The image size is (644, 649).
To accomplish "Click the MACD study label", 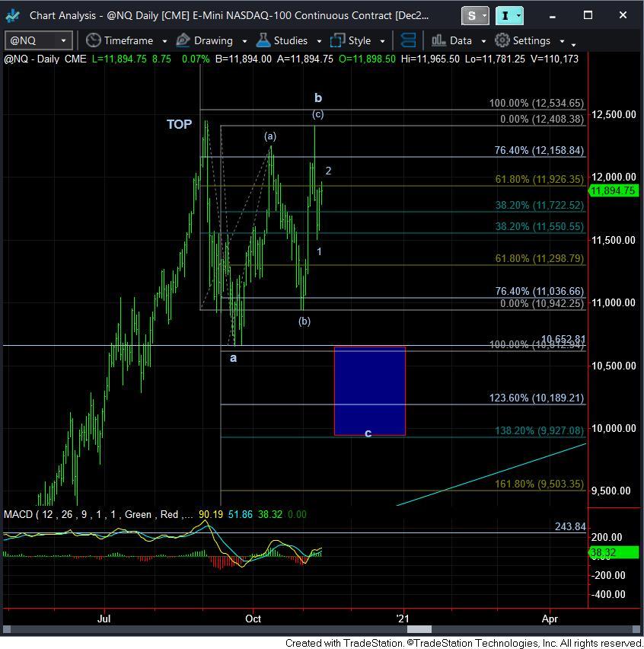I will (98, 514).
